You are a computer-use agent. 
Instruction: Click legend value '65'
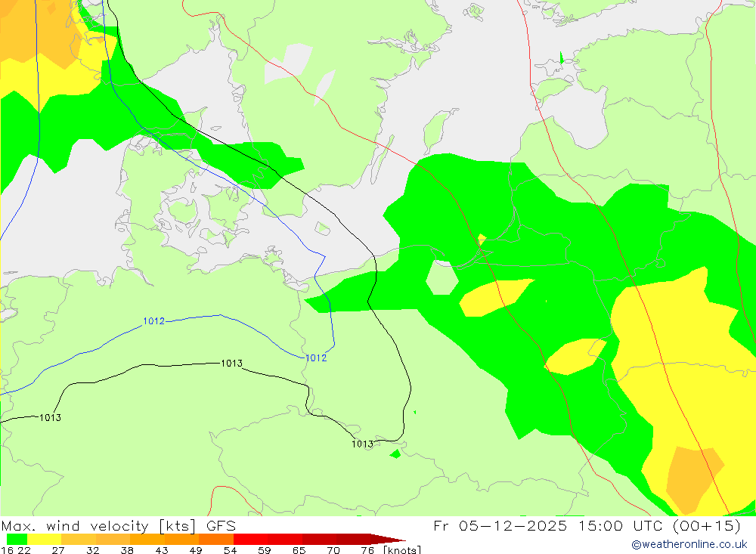tap(299, 550)
